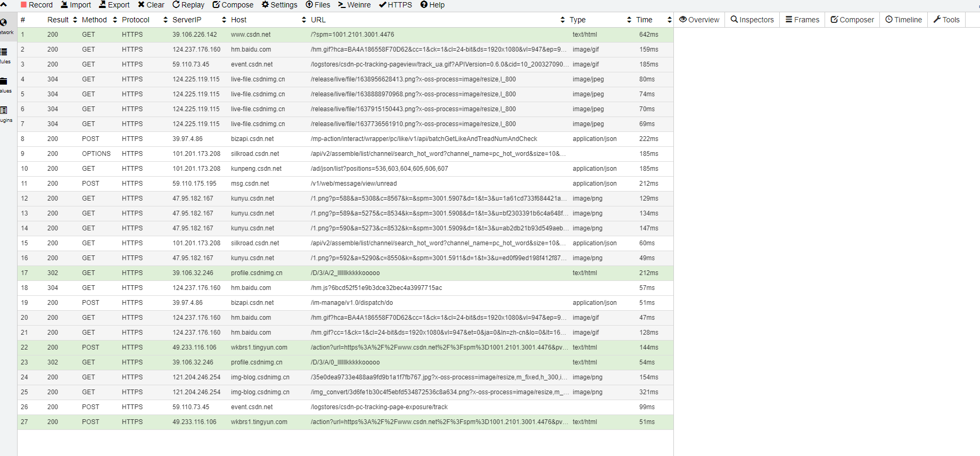Screen dimensions: 980x456
Task: Sort by the URL column arrows
Action: (x=563, y=20)
